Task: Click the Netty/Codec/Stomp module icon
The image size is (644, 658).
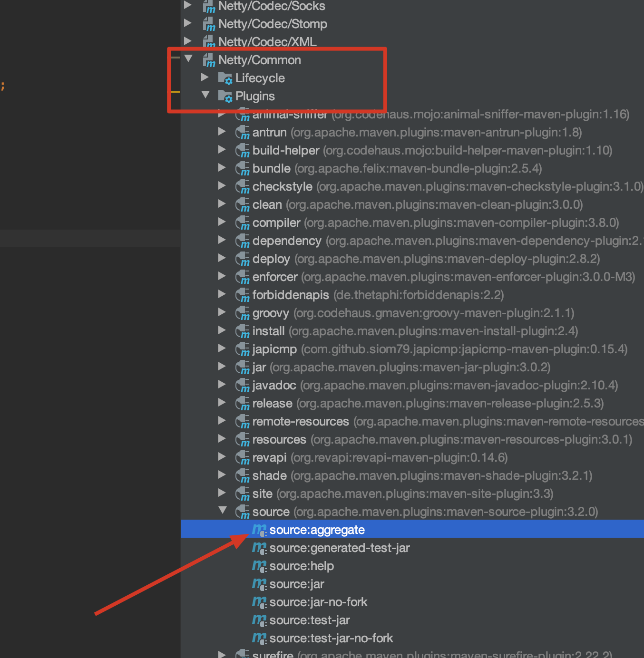Action: click(209, 24)
